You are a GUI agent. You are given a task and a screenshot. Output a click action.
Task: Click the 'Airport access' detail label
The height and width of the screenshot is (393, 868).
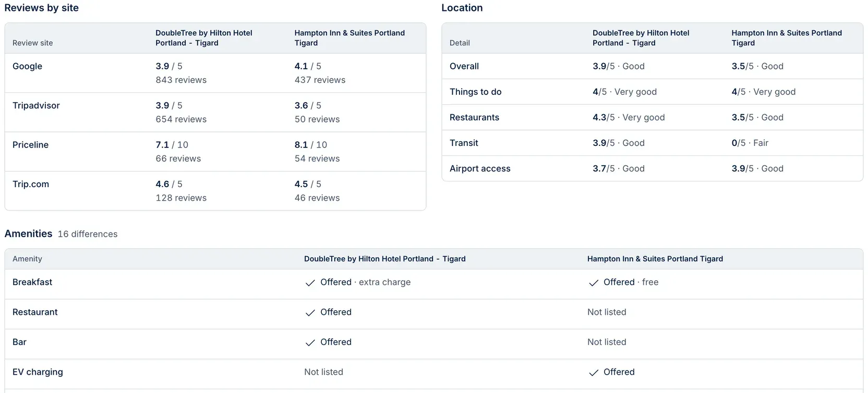coord(480,168)
